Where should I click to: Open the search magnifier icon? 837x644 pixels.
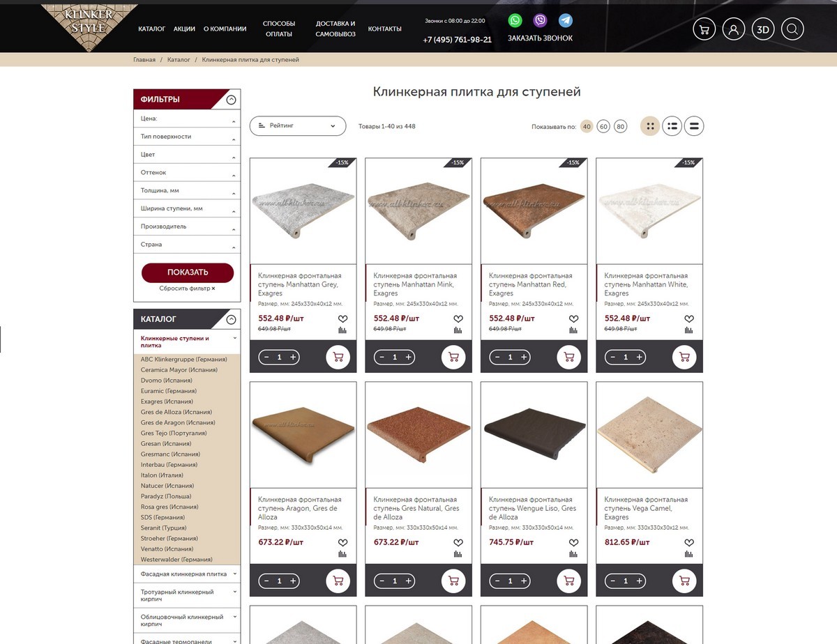click(793, 29)
